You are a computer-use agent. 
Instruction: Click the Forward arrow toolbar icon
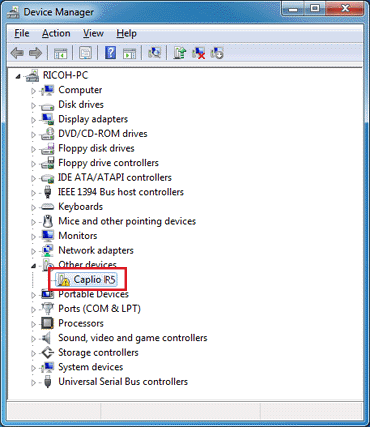[36, 53]
